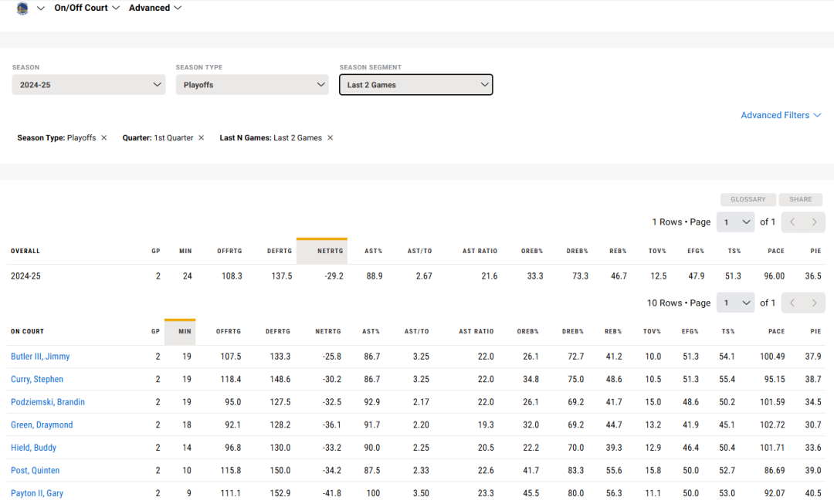The height and width of the screenshot is (504, 834).
Task: Open the On/Off Court menu
Action: [x=86, y=8]
